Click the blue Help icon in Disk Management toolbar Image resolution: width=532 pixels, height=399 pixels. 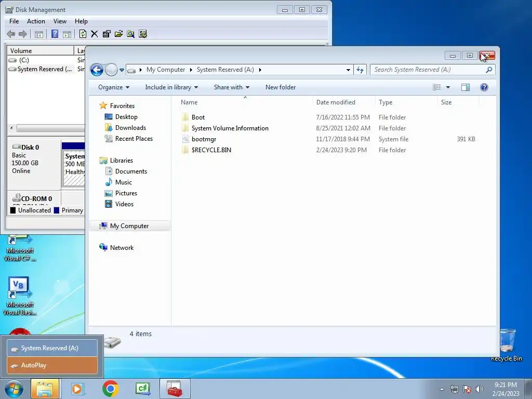(55, 34)
